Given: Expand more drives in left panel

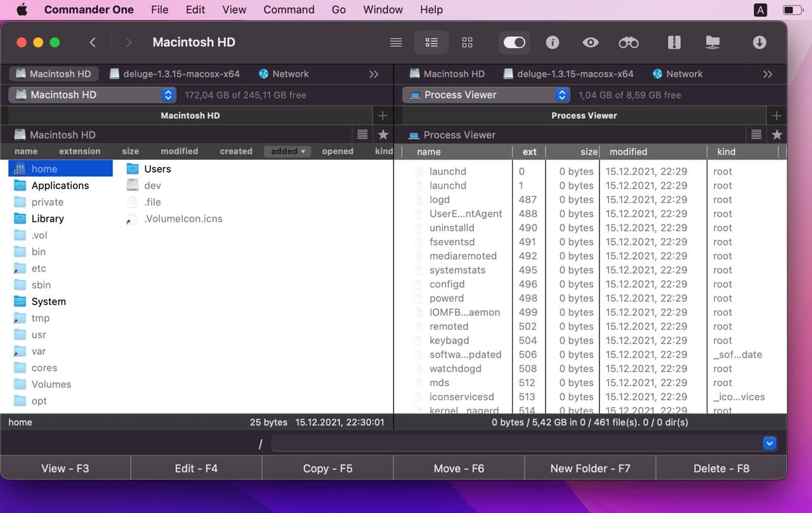Looking at the screenshot, I should coord(374,74).
